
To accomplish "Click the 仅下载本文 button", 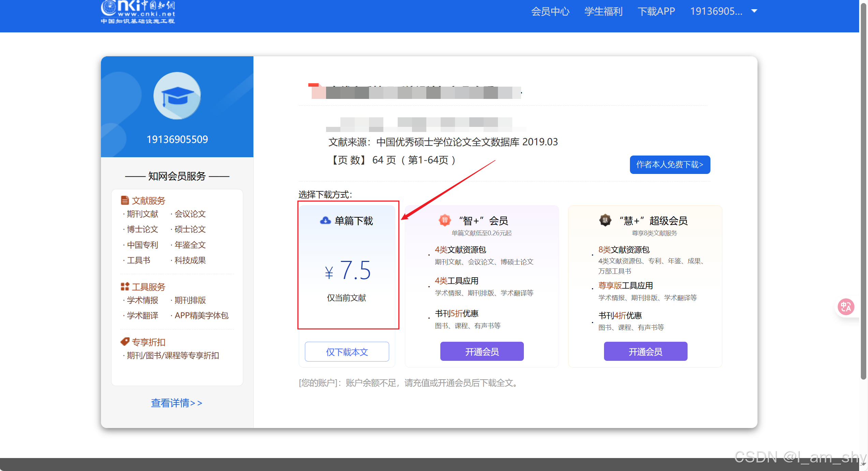I will 347,352.
